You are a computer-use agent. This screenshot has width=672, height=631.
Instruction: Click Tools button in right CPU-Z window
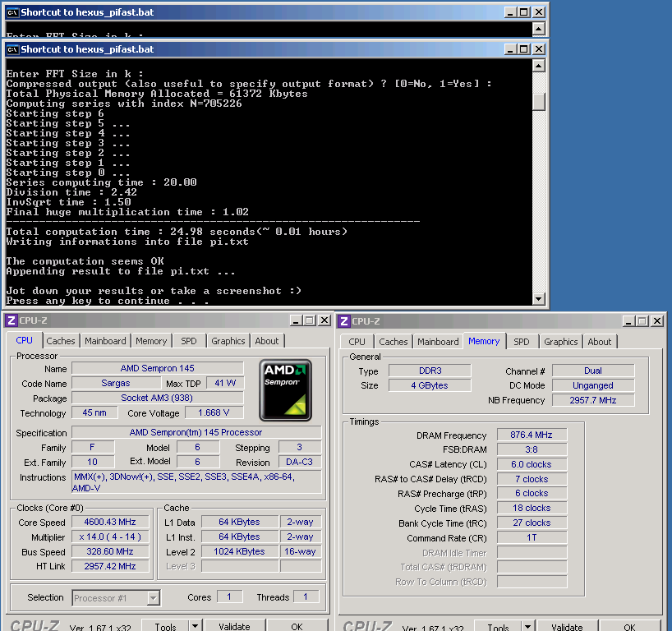point(499,626)
